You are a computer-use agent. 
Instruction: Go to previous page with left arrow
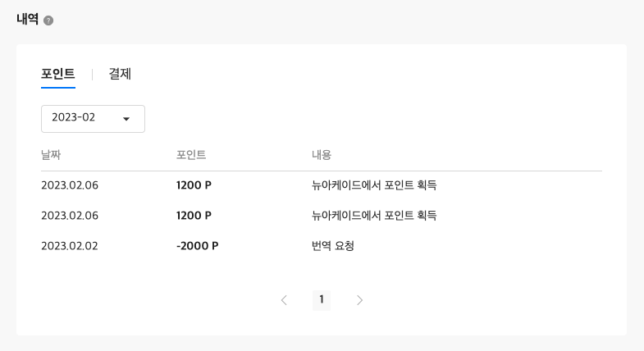284,300
